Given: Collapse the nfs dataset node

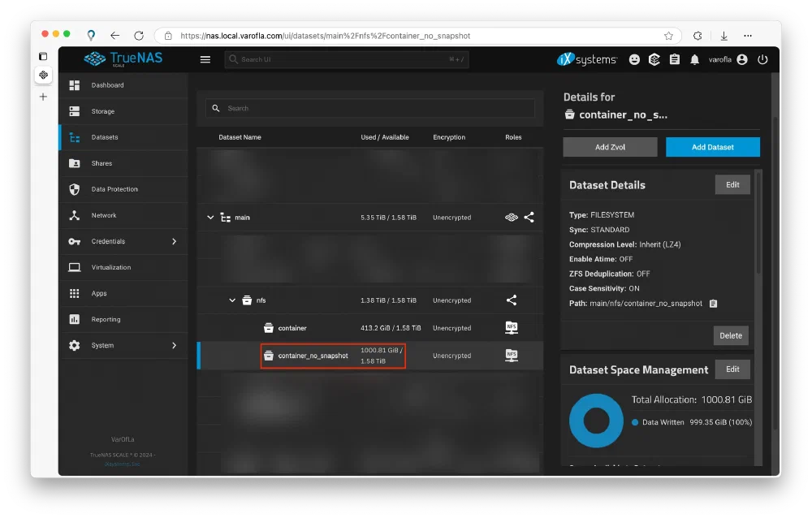Looking at the screenshot, I should [232, 300].
